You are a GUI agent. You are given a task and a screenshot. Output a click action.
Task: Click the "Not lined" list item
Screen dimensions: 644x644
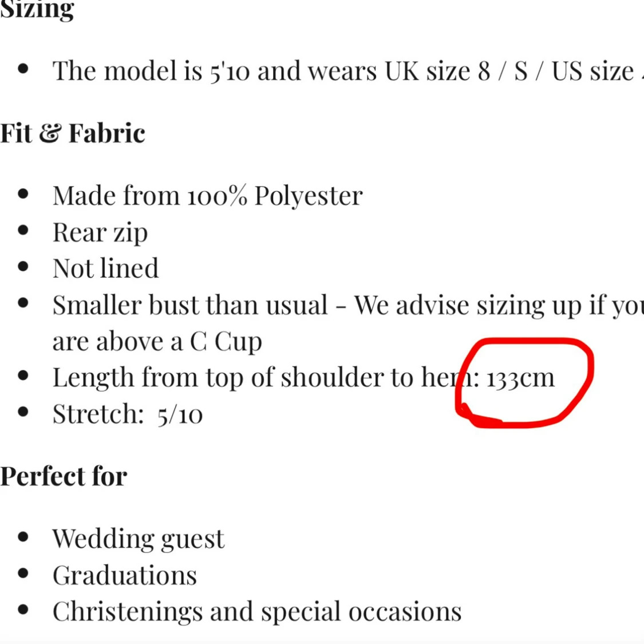[x=105, y=268]
